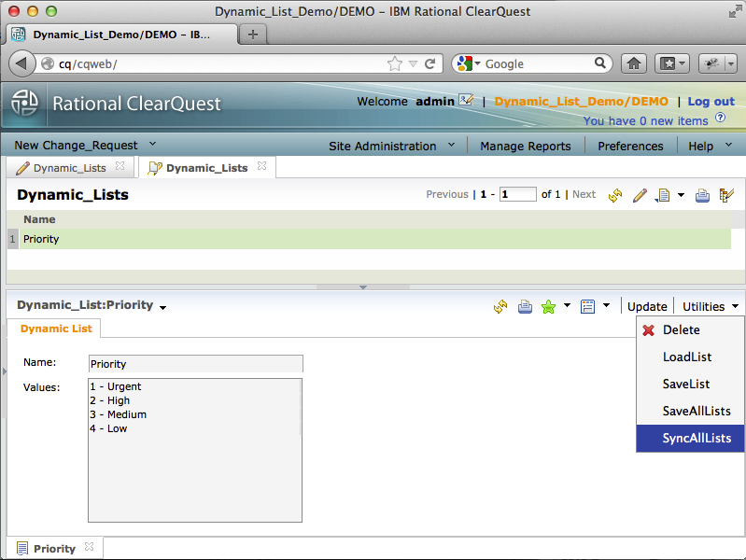The height and width of the screenshot is (560, 746).
Task: Select '1 - Urgent' in Values list
Action: 116,386
